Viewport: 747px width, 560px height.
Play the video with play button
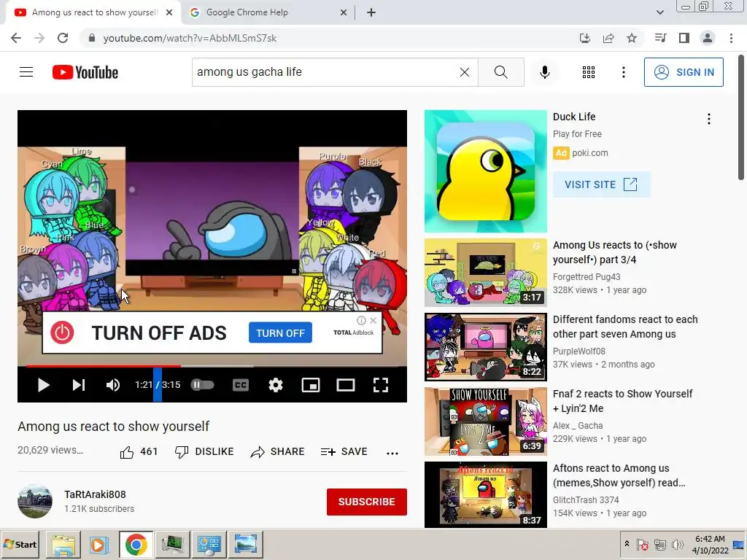click(43, 385)
